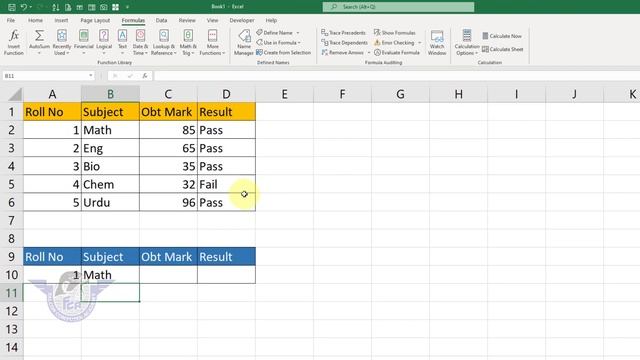Click Evaluate Formula
Image resolution: width=640 pixels, height=360 pixels.
(397, 53)
